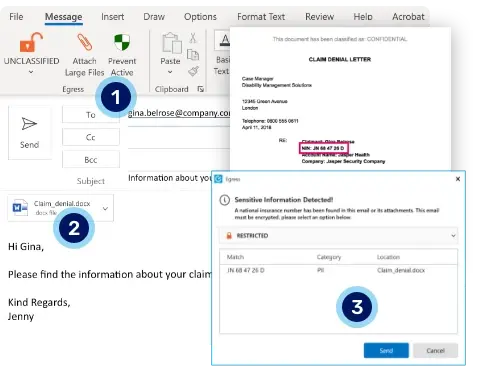Screen dimensions: 481x372
Task: Click the Attach Large Files paperclip
Action: pyautogui.click(x=84, y=42)
